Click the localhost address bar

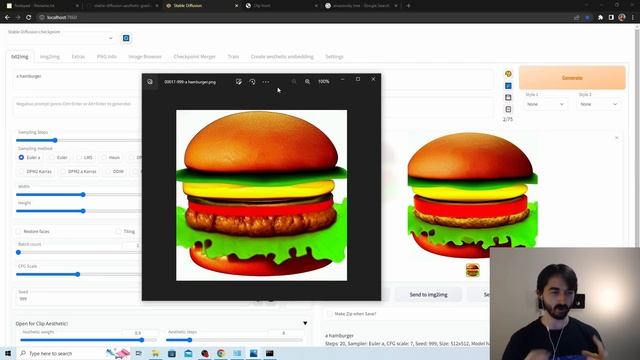(x=302, y=18)
